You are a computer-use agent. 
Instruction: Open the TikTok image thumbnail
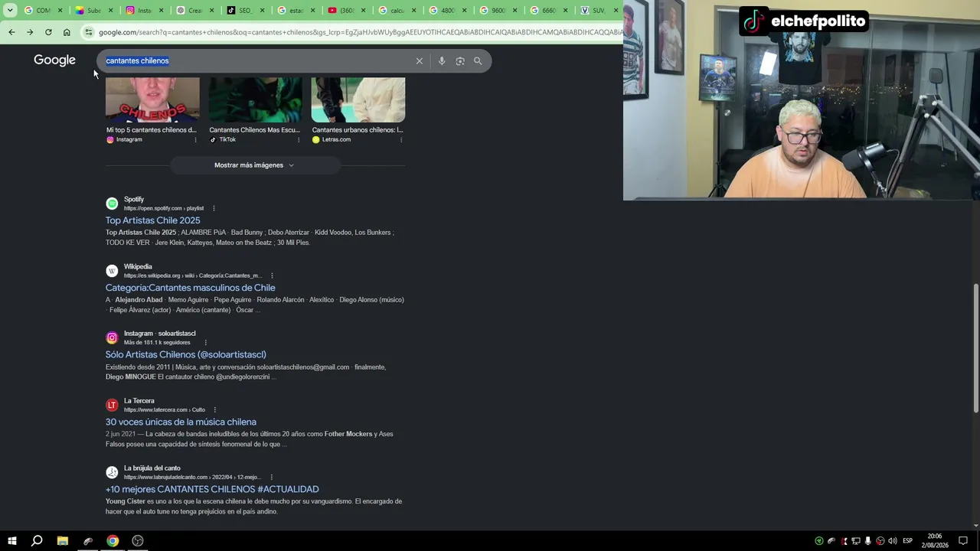coord(255,99)
